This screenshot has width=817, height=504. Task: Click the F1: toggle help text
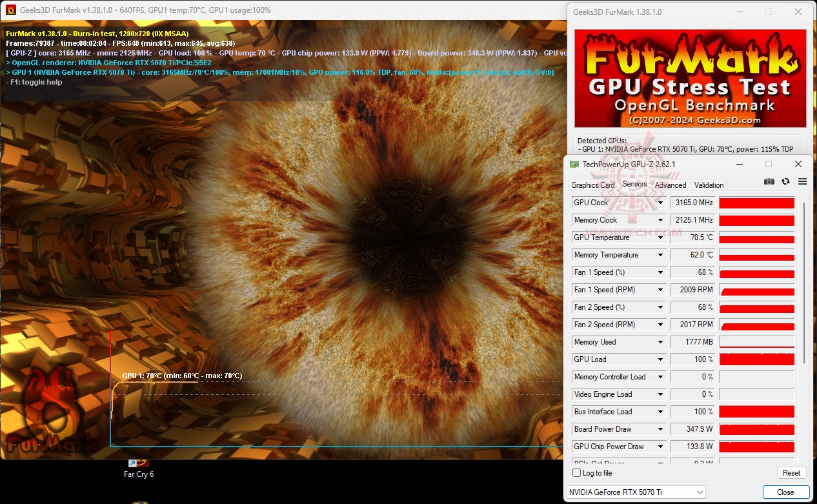(34, 82)
